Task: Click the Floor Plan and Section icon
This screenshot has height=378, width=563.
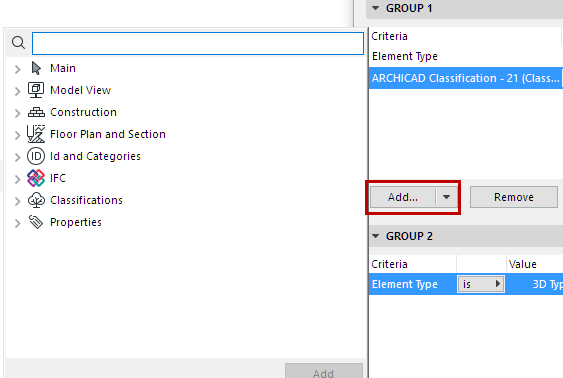Action: (36, 134)
